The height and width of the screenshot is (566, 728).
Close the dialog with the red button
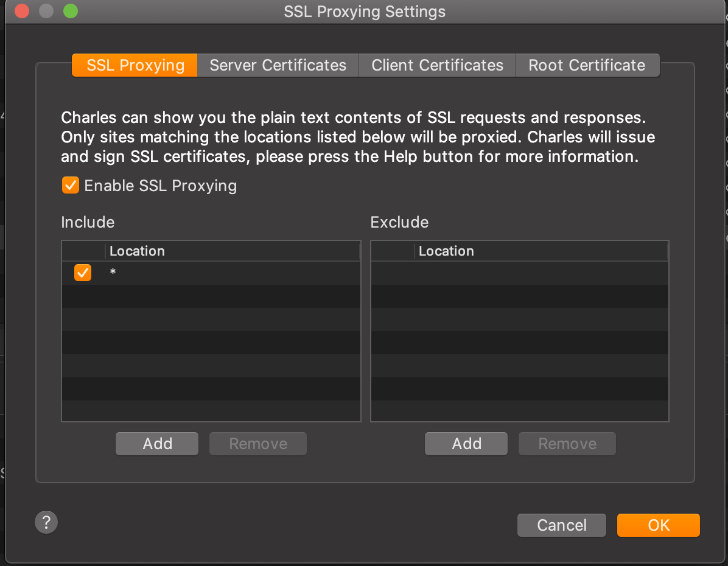click(x=22, y=11)
